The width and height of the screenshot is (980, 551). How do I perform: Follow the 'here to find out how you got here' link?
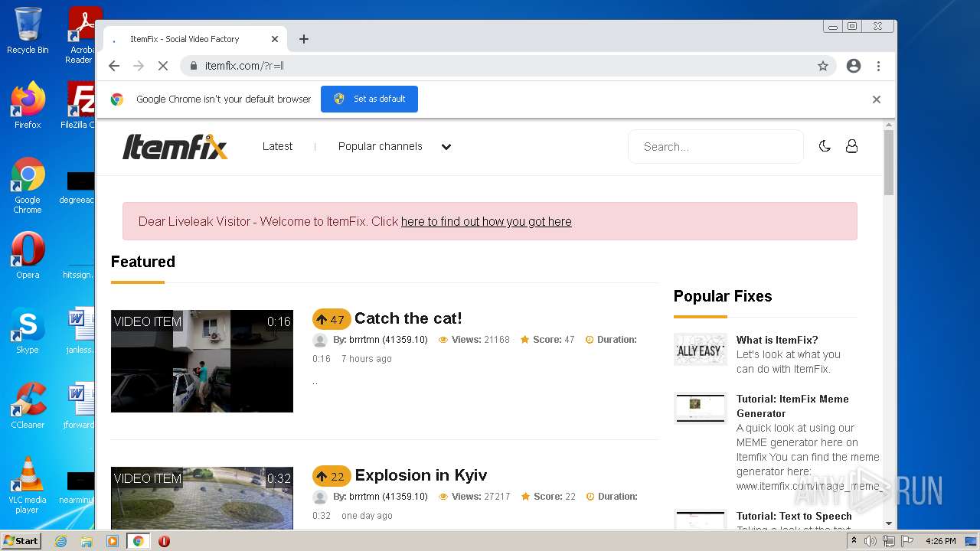tap(486, 221)
